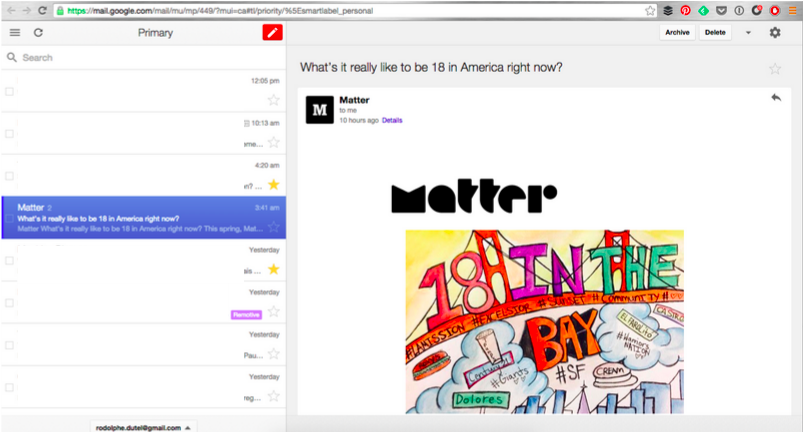Screen dimensions: 804x432
Task: Click the Remotive purple label
Action: tap(246, 315)
